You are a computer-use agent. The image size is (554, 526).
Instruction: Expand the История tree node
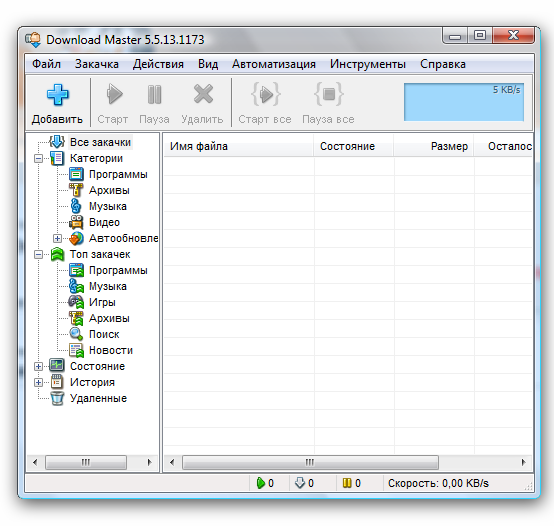tap(39, 382)
